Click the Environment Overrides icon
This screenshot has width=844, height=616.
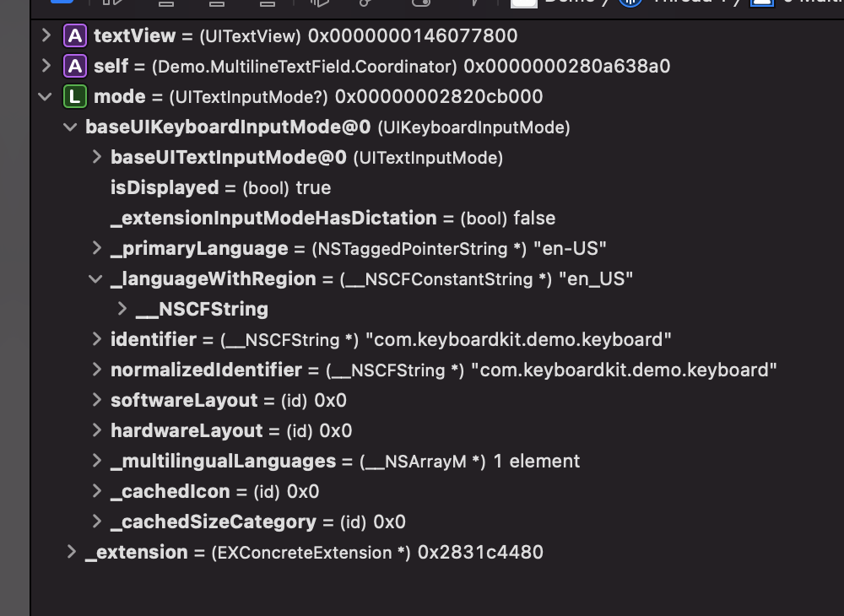tap(419, 3)
